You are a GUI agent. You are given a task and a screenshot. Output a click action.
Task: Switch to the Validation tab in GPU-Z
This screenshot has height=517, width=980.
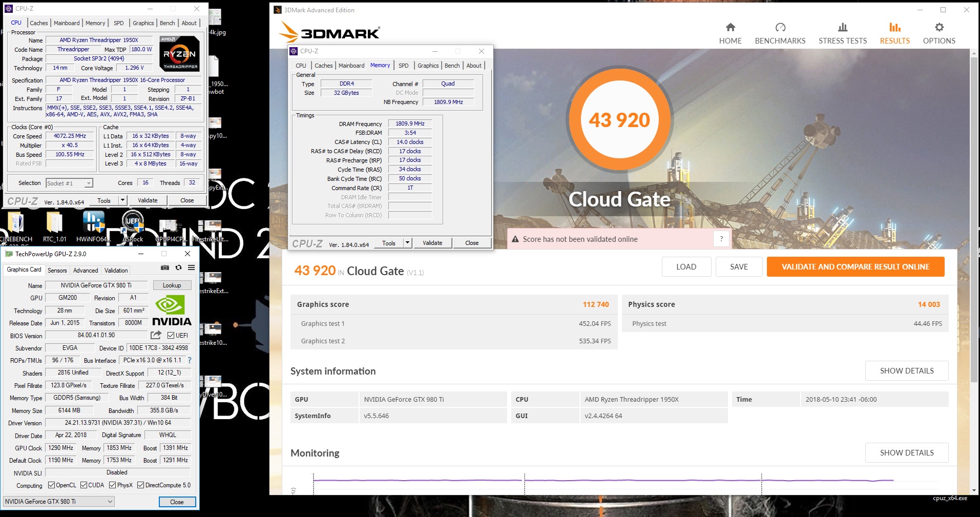[116, 271]
